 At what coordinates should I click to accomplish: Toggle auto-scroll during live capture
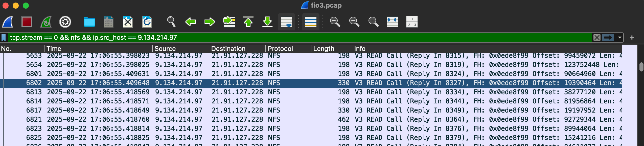tap(286, 22)
